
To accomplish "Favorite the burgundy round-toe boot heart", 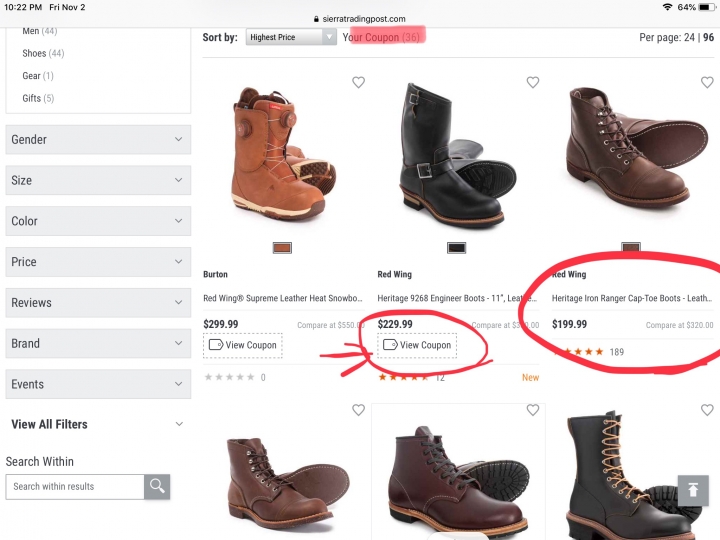I will click(533, 410).
